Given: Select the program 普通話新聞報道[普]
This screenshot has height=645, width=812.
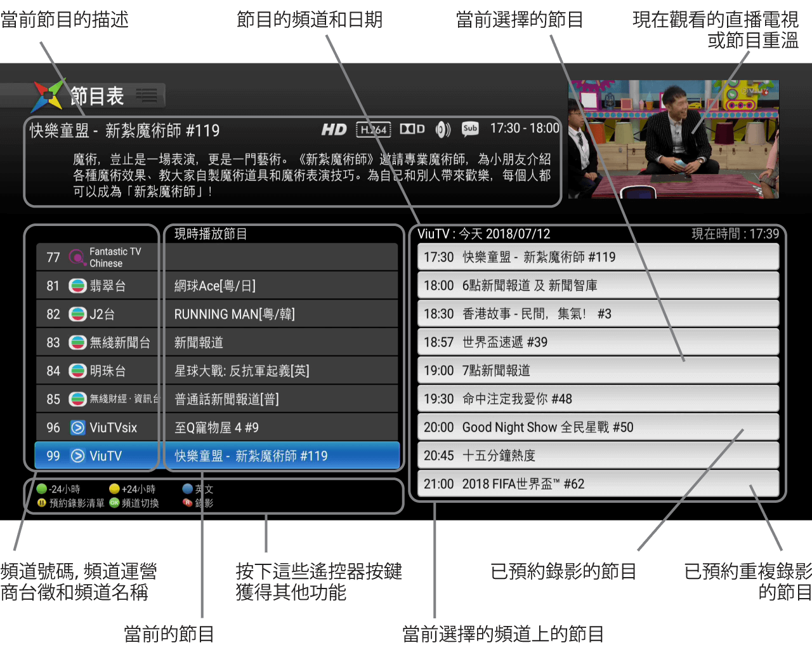Looking at the screenshot, I should pos(226,399).
